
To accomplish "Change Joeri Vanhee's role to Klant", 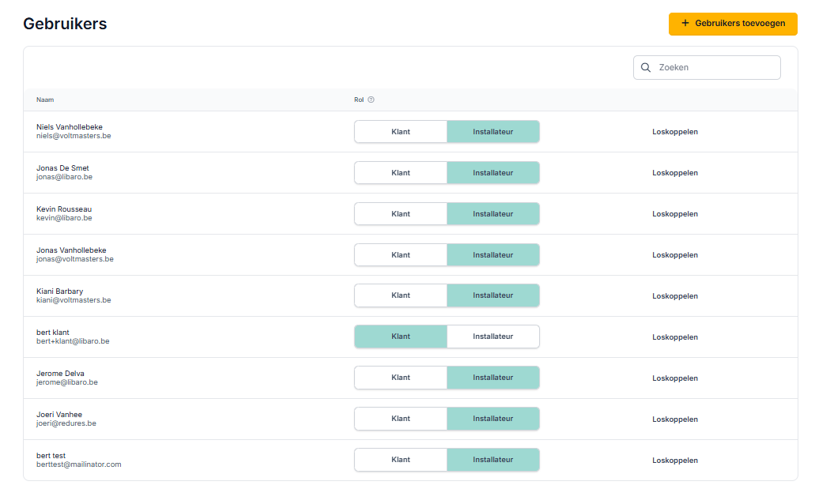I will [x=401, y=418].
